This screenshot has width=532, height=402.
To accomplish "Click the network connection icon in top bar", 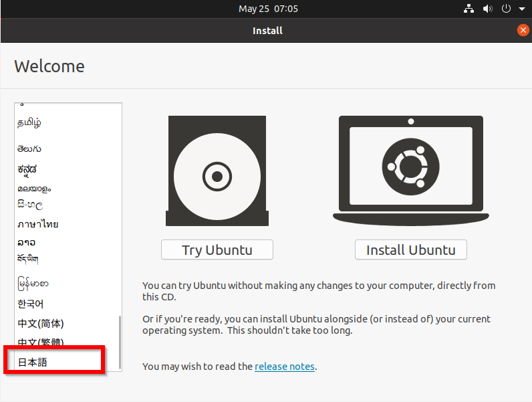I will pos(469,9).
